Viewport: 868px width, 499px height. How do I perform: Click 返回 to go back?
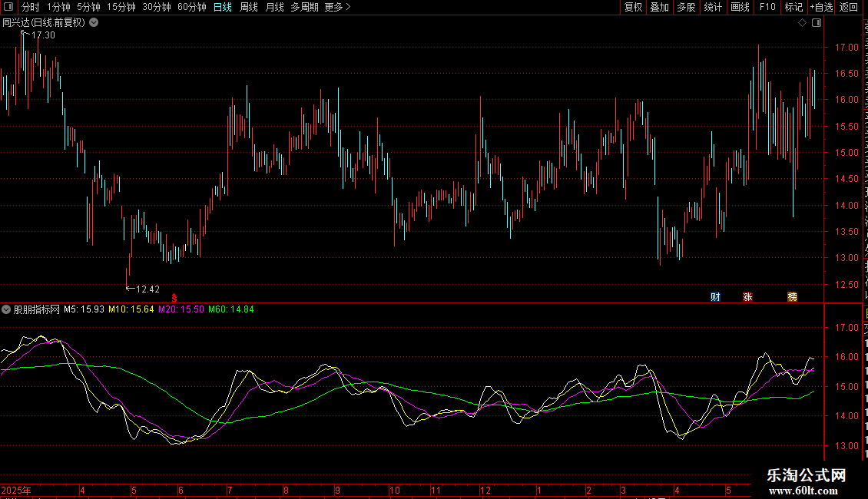coord(848,7)
